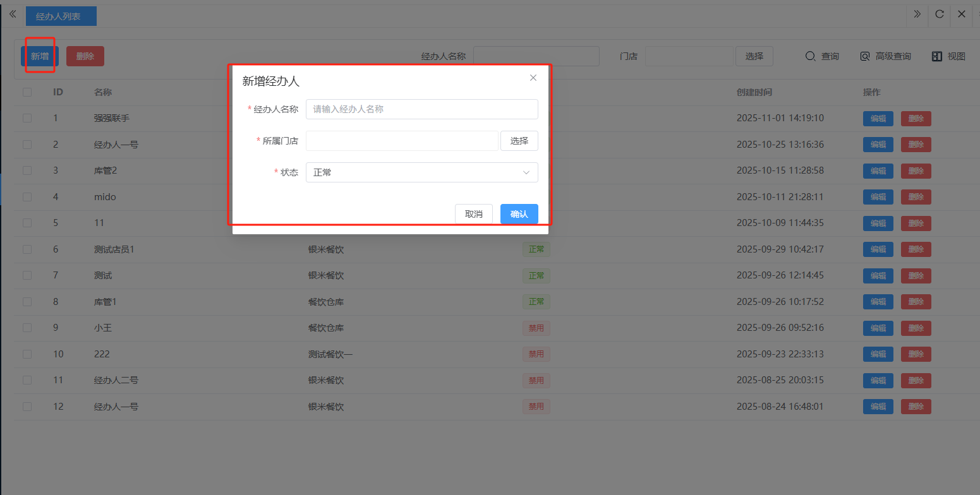Click the 经办人名称 input in dialog
This screenshot has width=980, height=495.
coord(421,109)
